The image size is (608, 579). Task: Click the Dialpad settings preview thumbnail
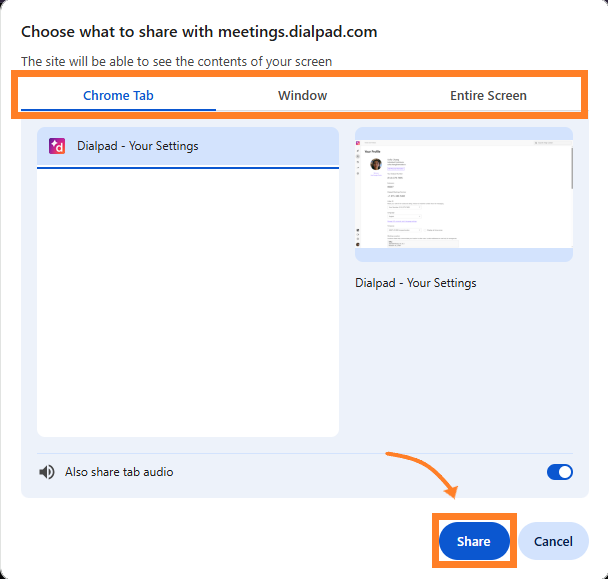coord(464,194)
